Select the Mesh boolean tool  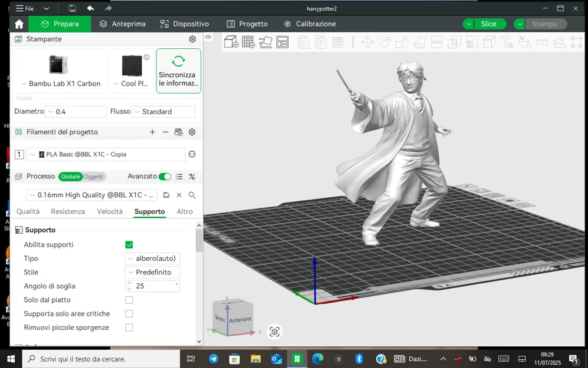455,42
